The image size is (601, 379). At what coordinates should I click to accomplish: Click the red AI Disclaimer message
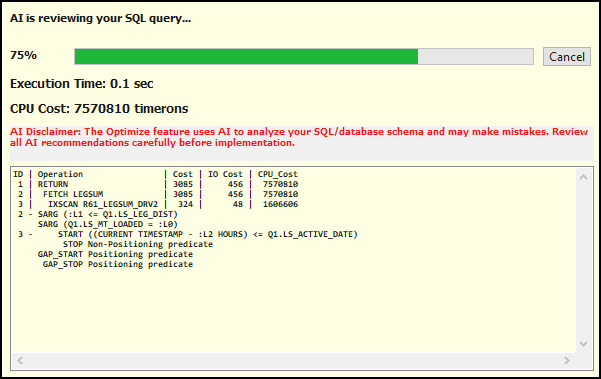[299, 137]
